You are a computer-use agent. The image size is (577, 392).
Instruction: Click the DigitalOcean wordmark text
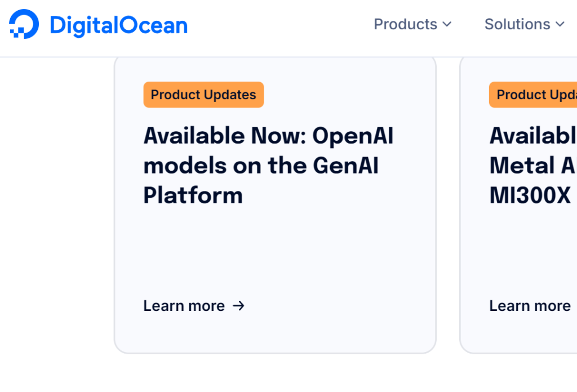pos(118,25)
